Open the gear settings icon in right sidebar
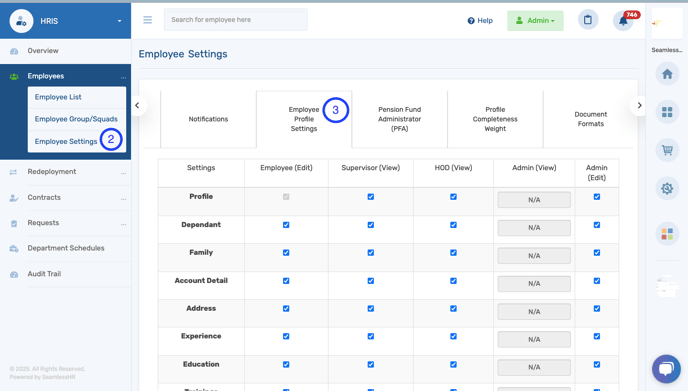Viewport: 688px width, 391px height. coord(667,189)
